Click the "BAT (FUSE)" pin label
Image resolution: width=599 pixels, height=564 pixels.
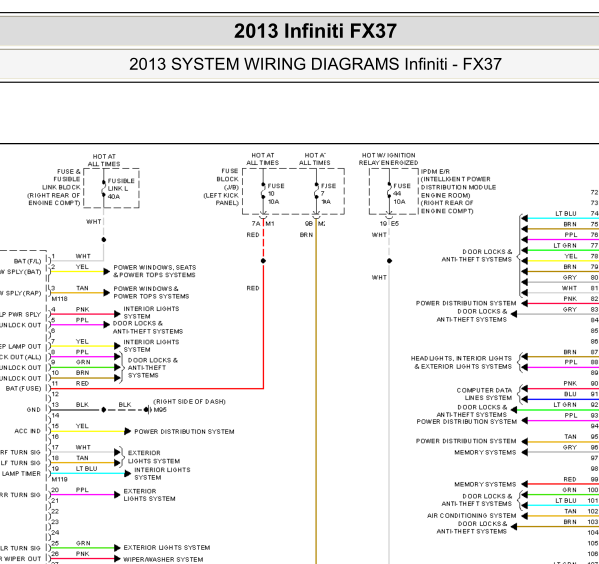tap(23, 389)
